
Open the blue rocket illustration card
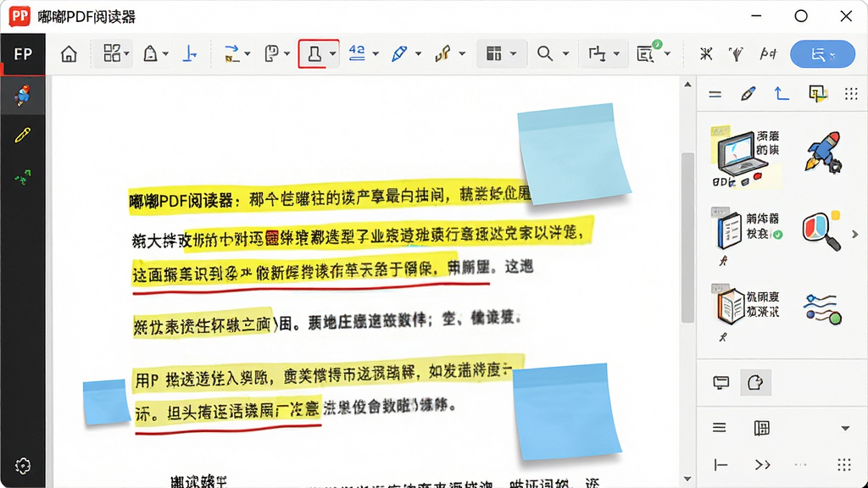click(824, 152)
